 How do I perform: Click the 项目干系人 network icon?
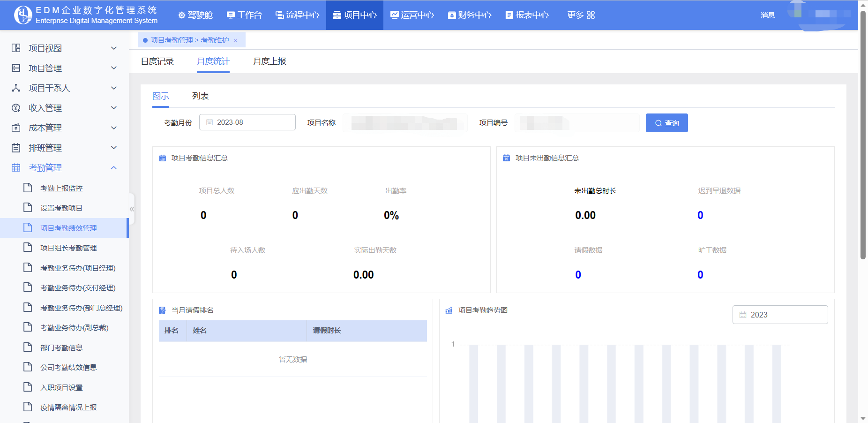pos(16,88)
